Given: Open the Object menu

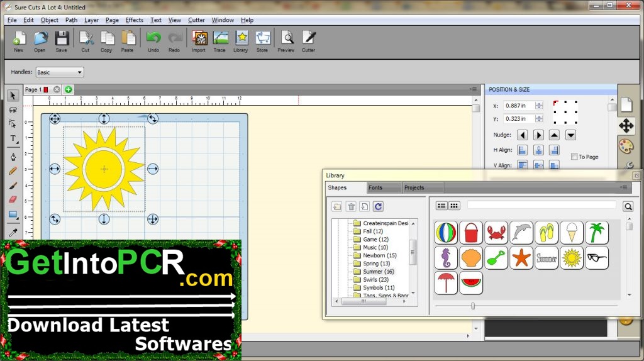Looking at the screenshot, I should coord(49,20).
